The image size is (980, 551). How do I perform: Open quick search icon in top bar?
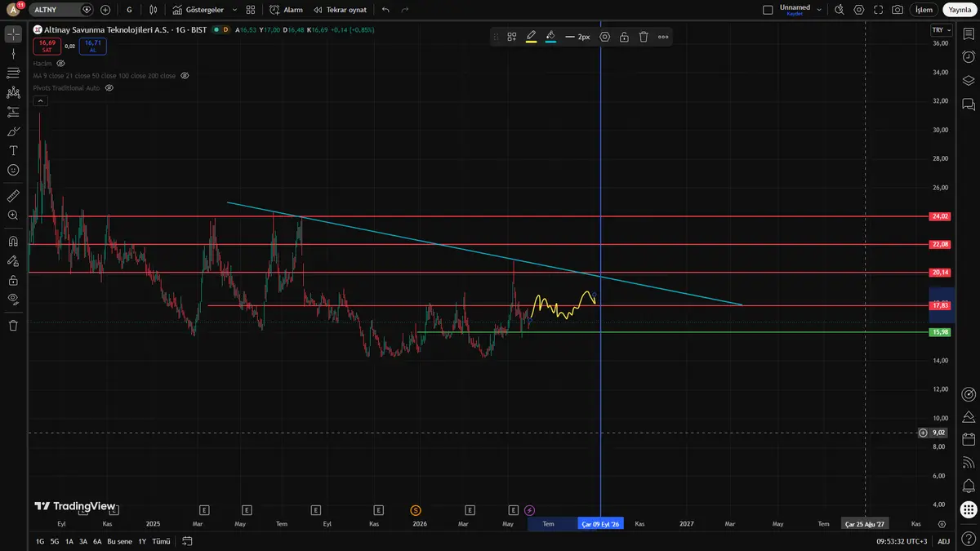click(839, 10)
